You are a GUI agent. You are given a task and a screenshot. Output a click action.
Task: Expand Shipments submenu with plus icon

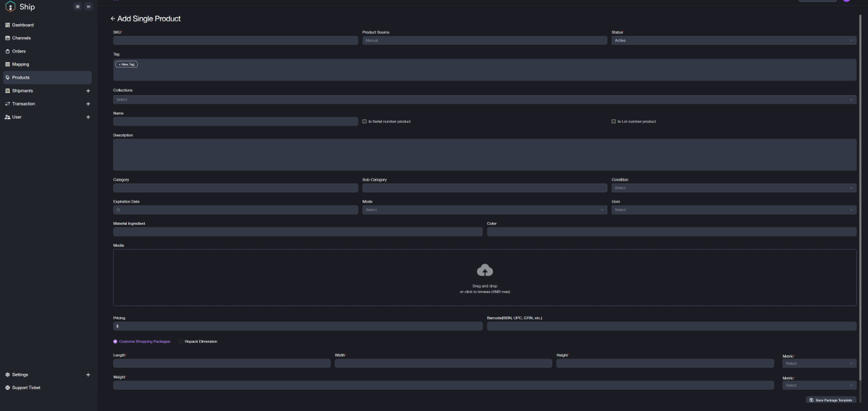click(88, 91)
